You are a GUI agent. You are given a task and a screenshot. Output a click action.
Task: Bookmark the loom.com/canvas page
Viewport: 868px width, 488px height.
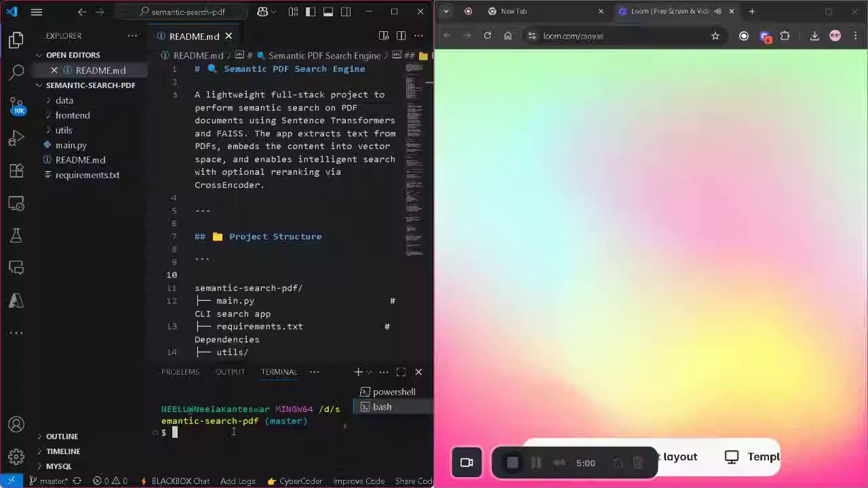(x=715, y=36)
